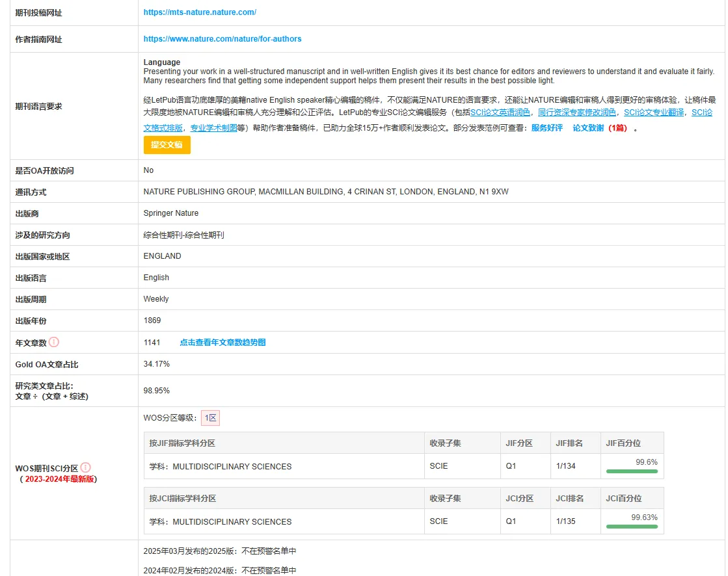Click the 按JIF指标学科分区 table header
Screen dimensions: 728x576
(182, 443)
